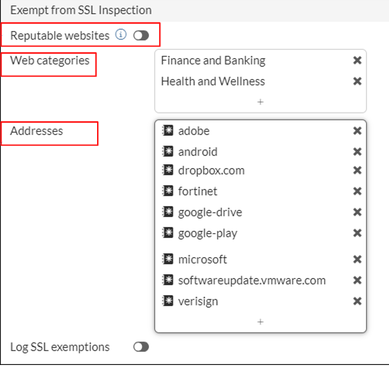Click the dropbox.com address icon
Screen dimensions: 389x366
167,170
